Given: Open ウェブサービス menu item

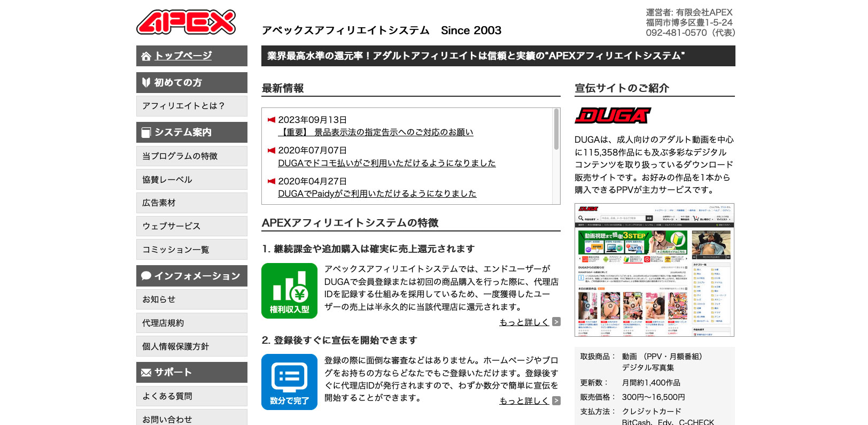Looking at the screenshot, I should click(x=192, y=226).
